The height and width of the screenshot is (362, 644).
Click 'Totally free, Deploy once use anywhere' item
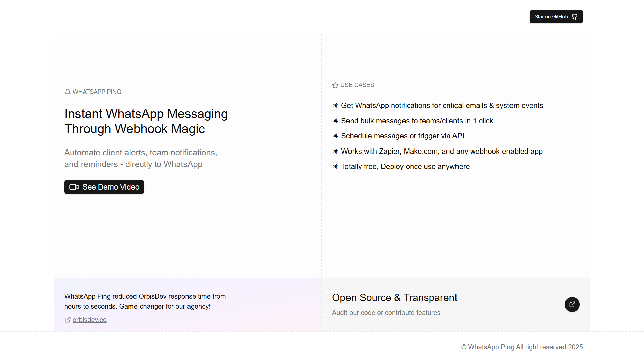coord(405,167)
